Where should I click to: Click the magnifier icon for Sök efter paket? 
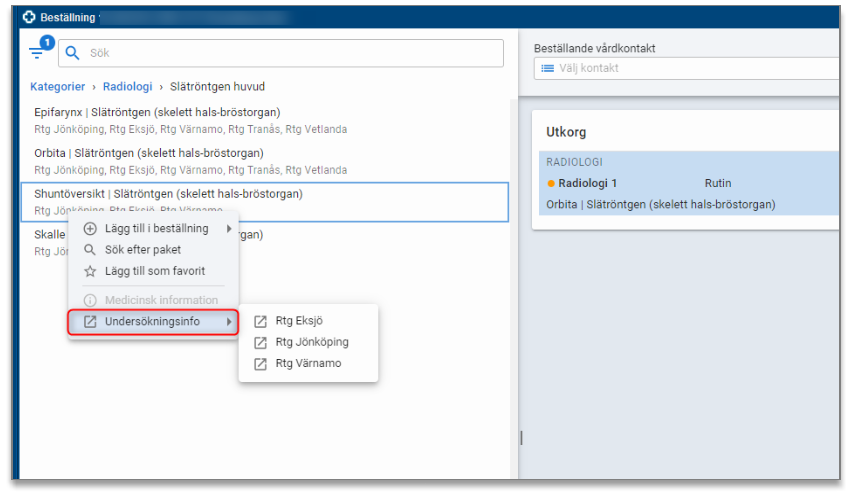point(89,250)
